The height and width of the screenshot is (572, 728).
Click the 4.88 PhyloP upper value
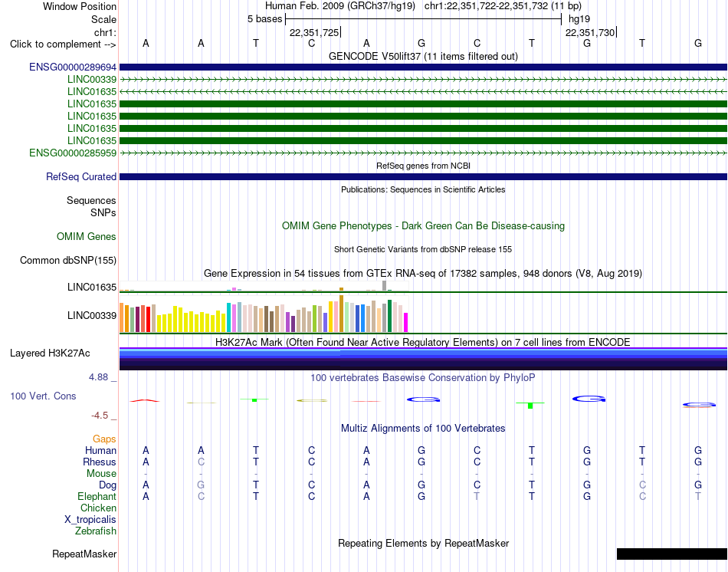coord(98,377)
